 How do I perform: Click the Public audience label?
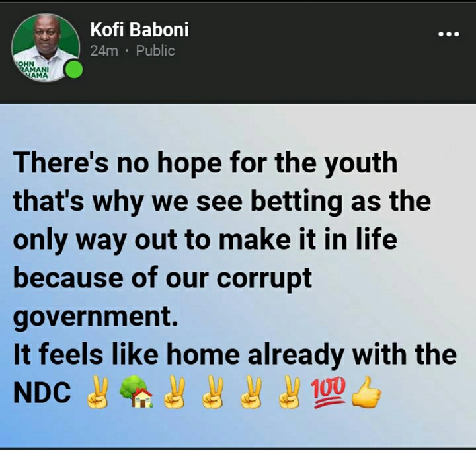[x=155, y=51]
